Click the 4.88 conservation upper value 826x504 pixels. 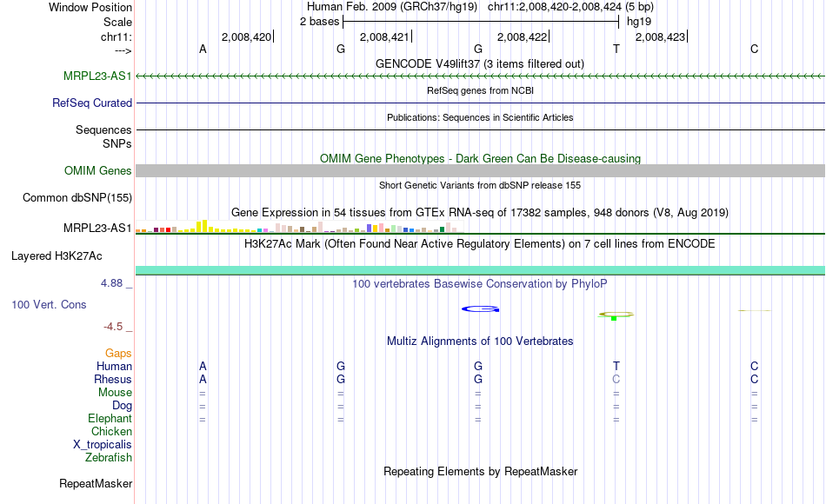[111, 283]
